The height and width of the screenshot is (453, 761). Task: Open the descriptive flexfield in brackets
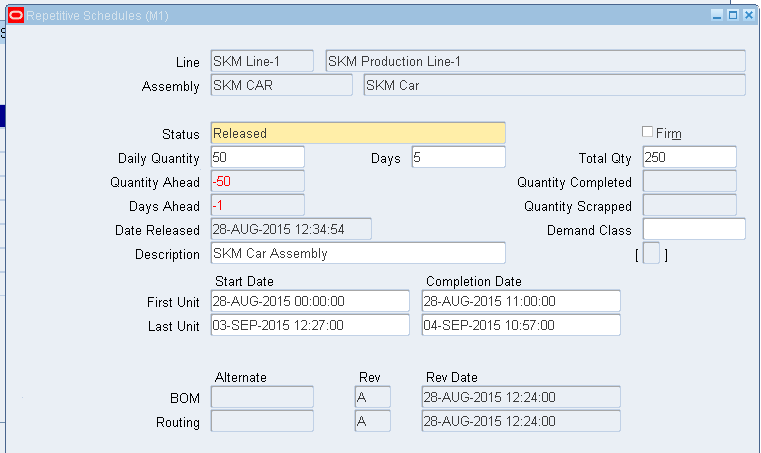[651, 253]
